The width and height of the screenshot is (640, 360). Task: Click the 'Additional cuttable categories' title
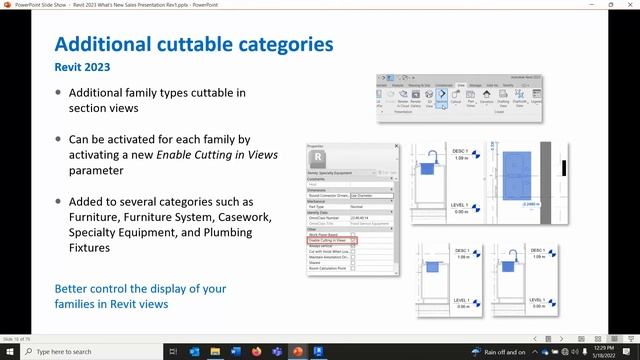tap(194, 44)
